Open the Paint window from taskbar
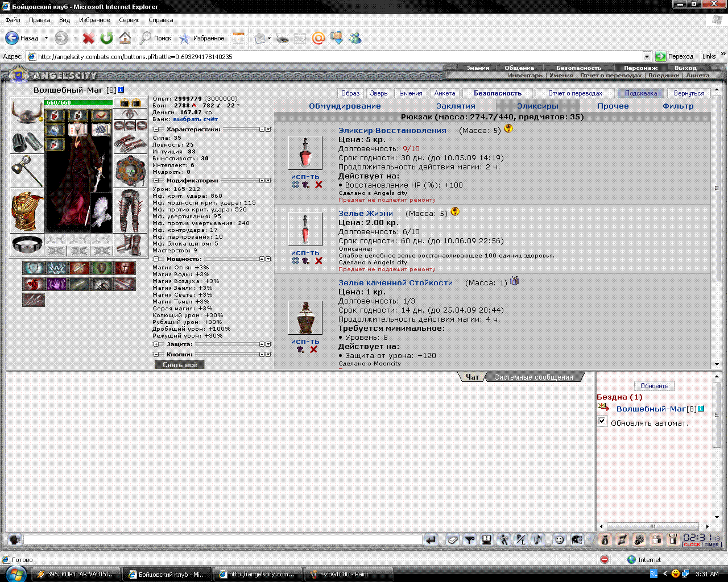 (350, 574)
